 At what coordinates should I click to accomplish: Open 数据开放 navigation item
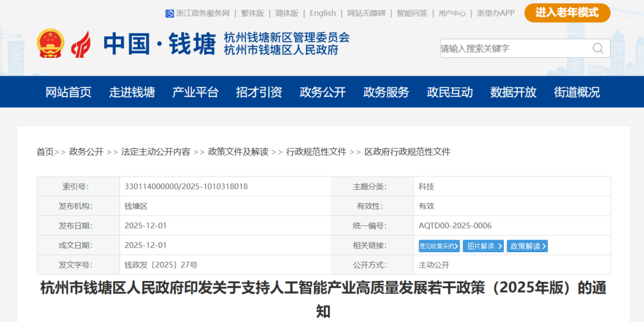tap(513, 92)
